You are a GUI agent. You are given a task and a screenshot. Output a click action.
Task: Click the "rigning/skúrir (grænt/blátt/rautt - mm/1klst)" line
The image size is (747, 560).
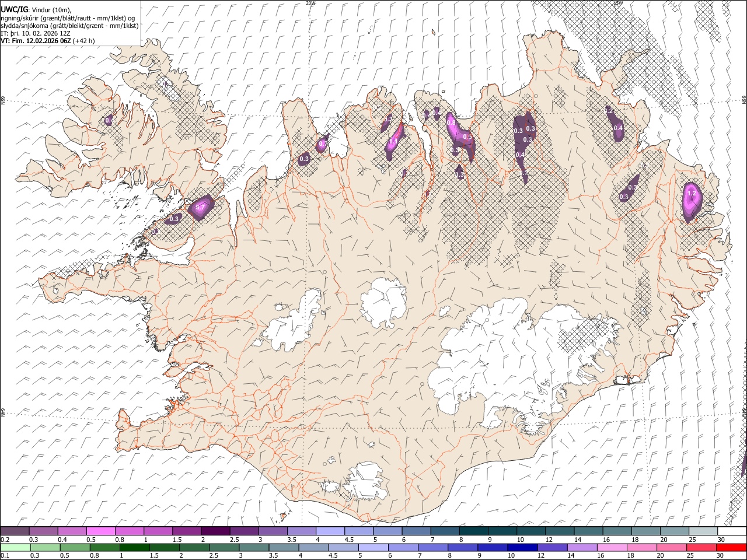68,17
